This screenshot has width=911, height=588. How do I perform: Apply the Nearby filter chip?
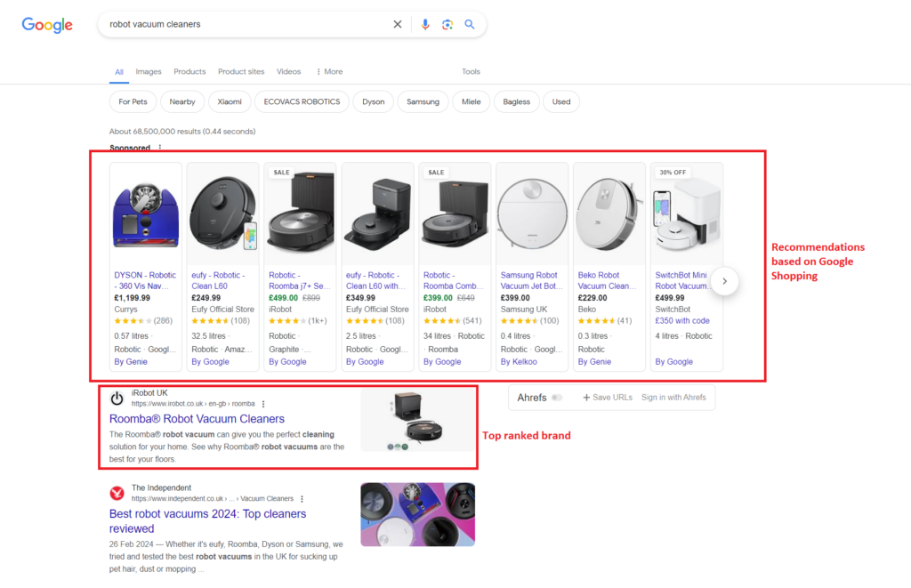click(182, 101)
